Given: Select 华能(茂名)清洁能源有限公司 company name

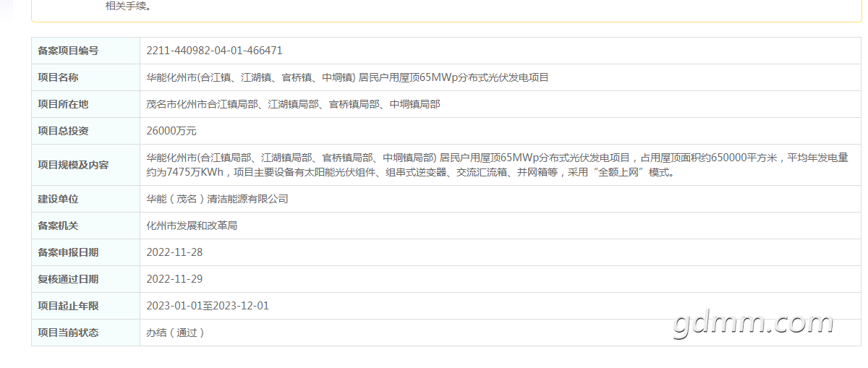Looking at the screenshot, I should pos(217,199).
